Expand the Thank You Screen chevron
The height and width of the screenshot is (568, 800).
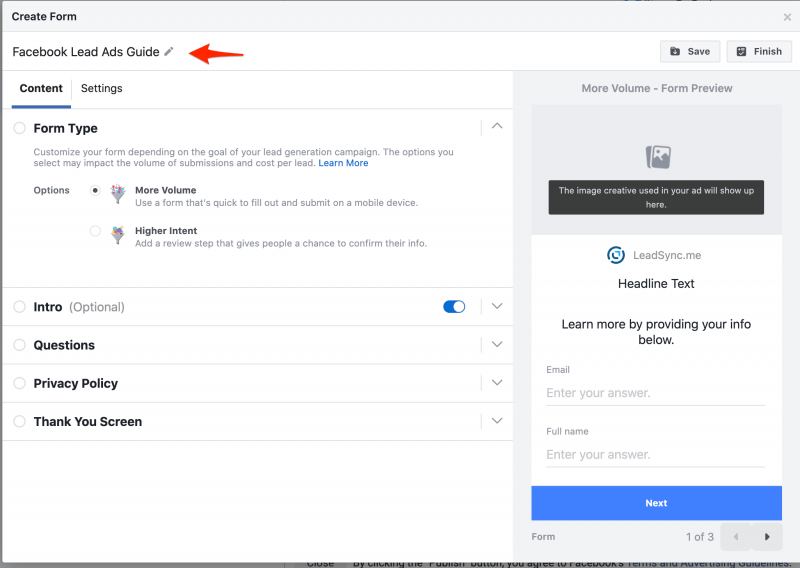[x=497, y=421]
